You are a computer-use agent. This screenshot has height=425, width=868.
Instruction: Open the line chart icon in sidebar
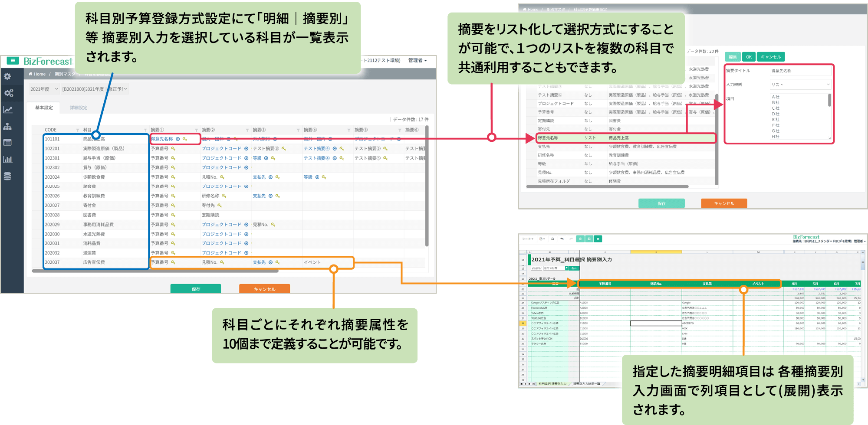tap(7, 110)
